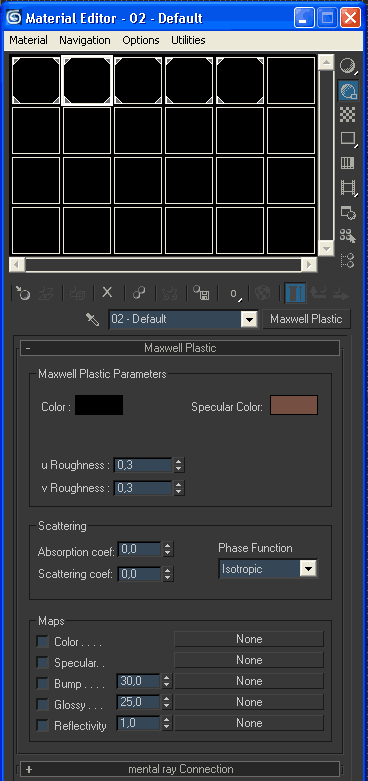Click the Scattering coef value field
The width and height of the screenshot is (368, 781).
click(x=139, y=574)
